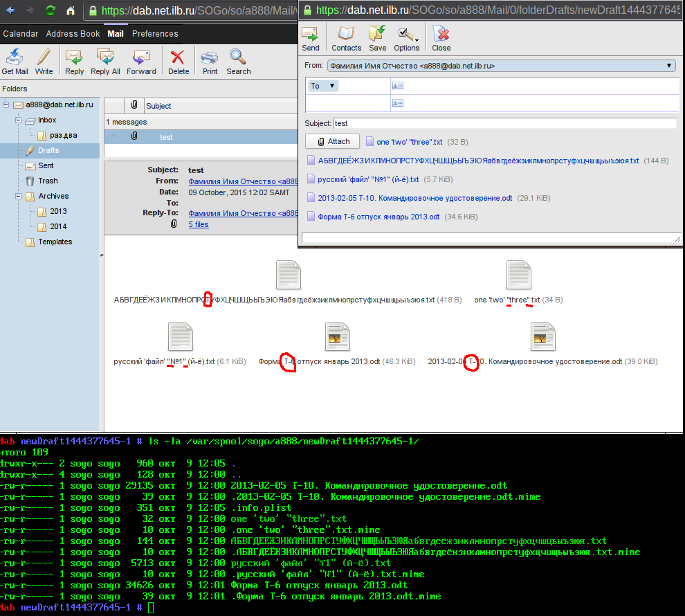Click the Forward message icon
Image resolution: width=685 pixels, height=616 pixels.
tap(141, 61)
